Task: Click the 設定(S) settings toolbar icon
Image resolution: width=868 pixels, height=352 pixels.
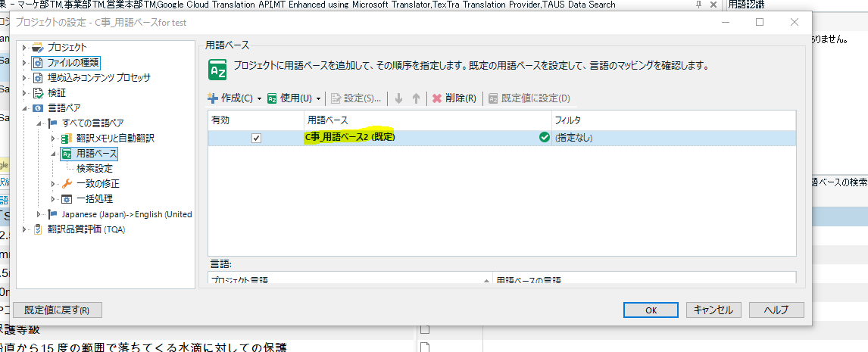Action: coord(336,98)
